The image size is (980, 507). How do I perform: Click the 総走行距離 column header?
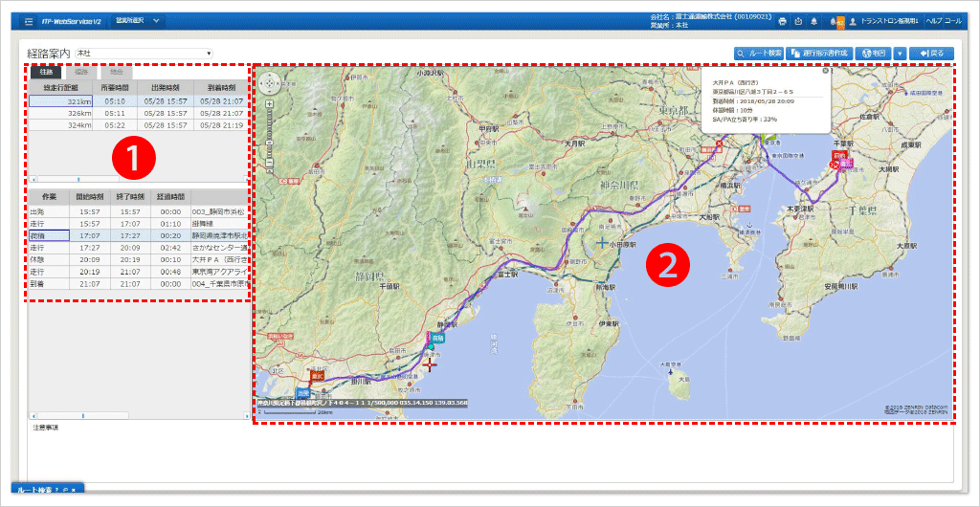click(x=60, y=87)
